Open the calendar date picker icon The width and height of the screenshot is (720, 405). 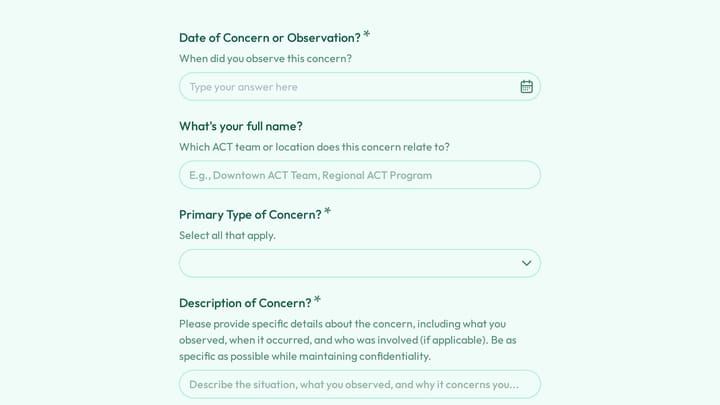(x=526, y=86)
